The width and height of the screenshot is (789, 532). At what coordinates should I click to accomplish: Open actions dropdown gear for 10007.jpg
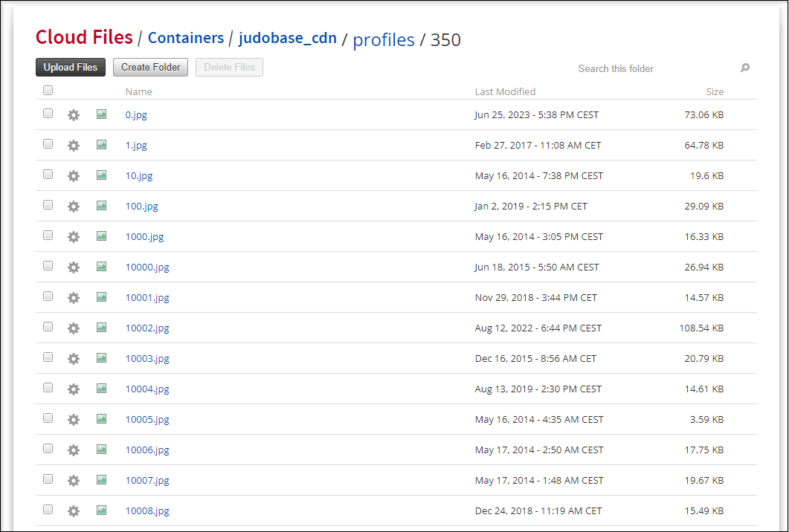click(x=73, y=481)
